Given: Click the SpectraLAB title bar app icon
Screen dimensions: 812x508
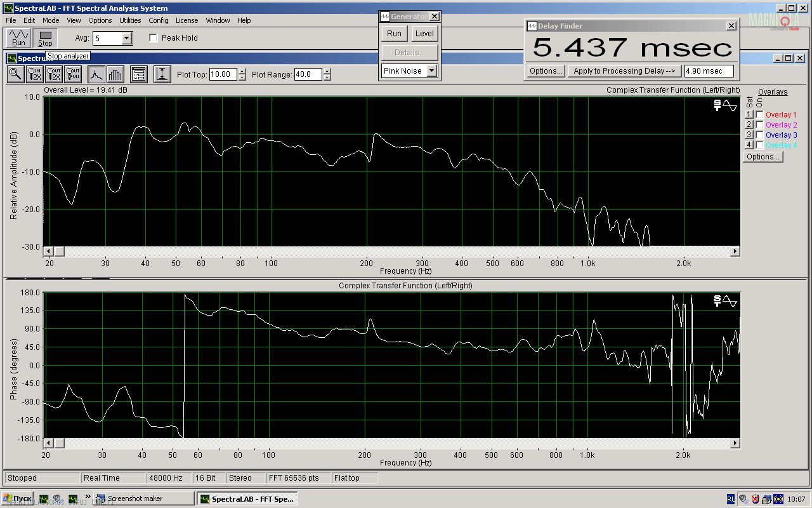Looking at the screenshot, I should [x=8, y=8].
